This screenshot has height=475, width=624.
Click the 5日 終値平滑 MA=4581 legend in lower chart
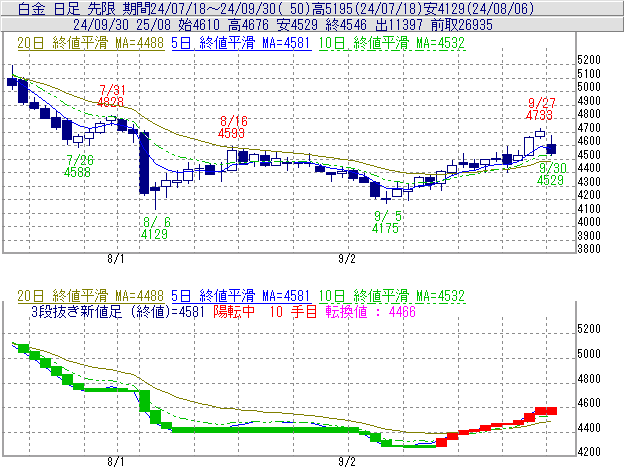(x=241, y=296)
